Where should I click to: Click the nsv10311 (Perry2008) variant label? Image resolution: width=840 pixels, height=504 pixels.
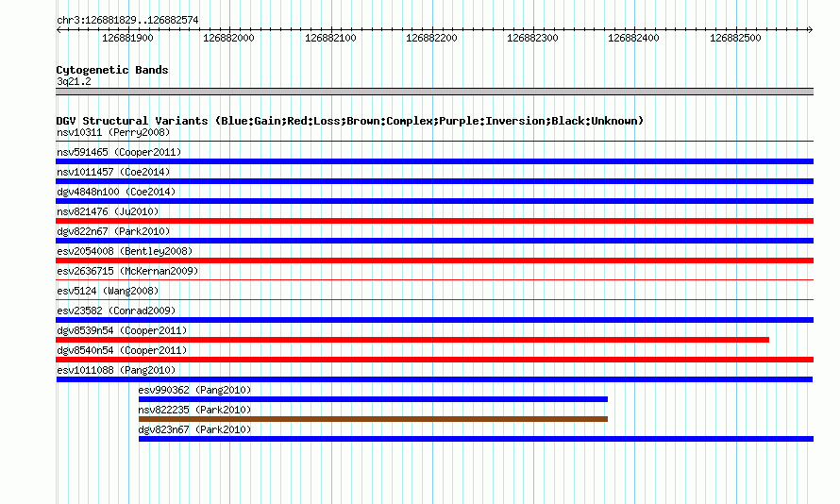pyautogui.click(x=113, y=132)
